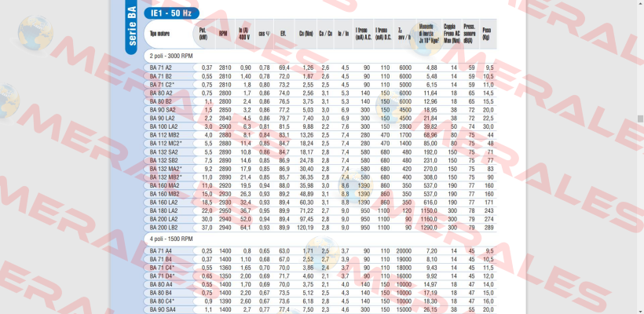Click the 20000 starts-per-hour value for BA 71 A4

404,250
